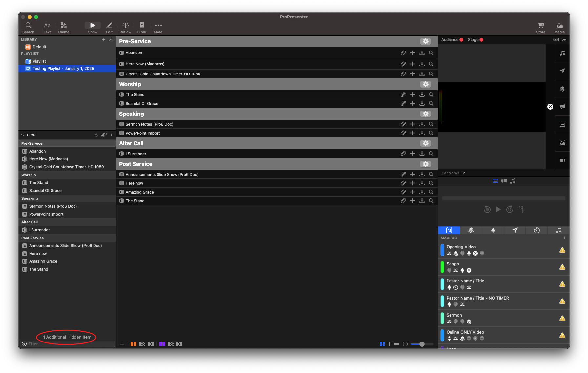588x373 pixels.
Task: Open Pre-Service header settings gear
Action: tap(426, 41)
